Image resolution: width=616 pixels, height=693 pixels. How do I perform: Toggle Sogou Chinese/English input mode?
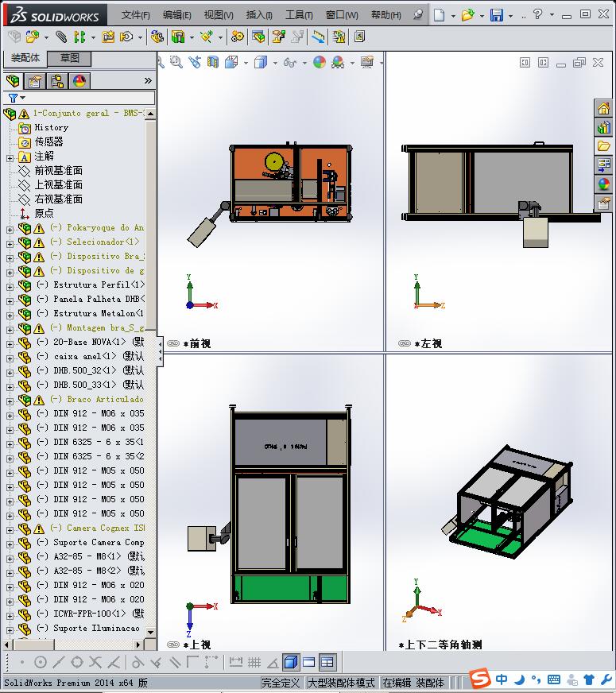pyautogui.click(x=502, y=679)
